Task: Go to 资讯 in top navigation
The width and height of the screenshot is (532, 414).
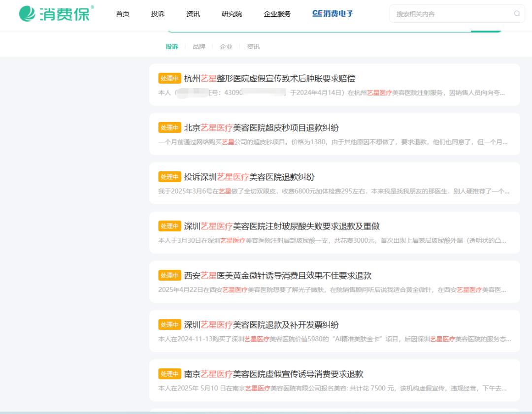Action: [193, 14]
